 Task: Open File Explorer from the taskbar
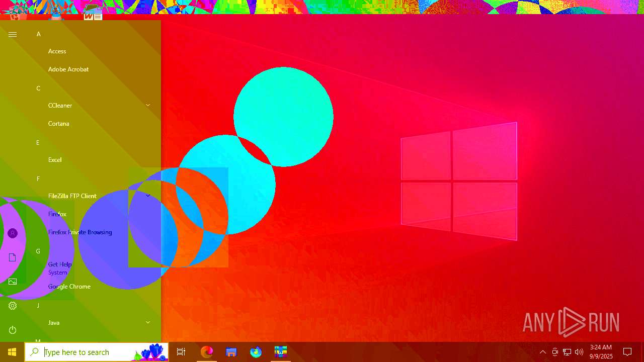point(231,352)
